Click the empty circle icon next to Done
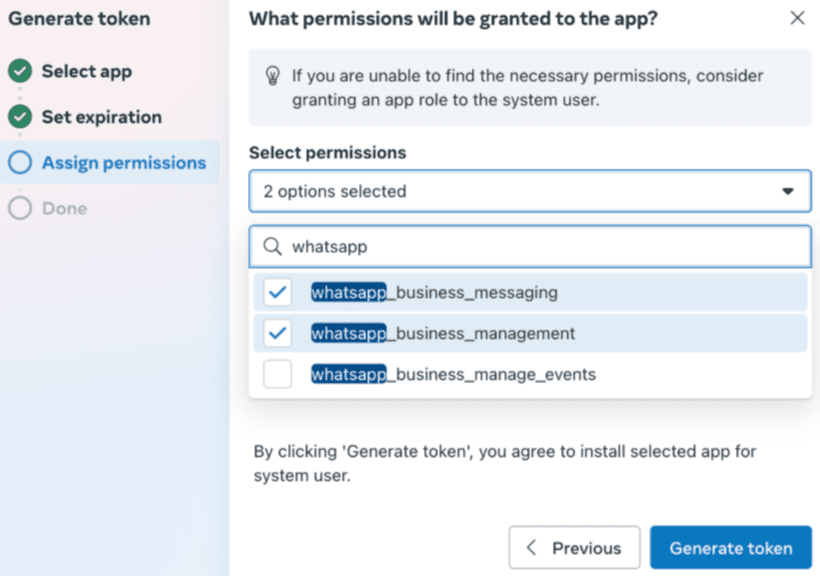Viewport: 820px width, 576px height. [x=20, y=208]
